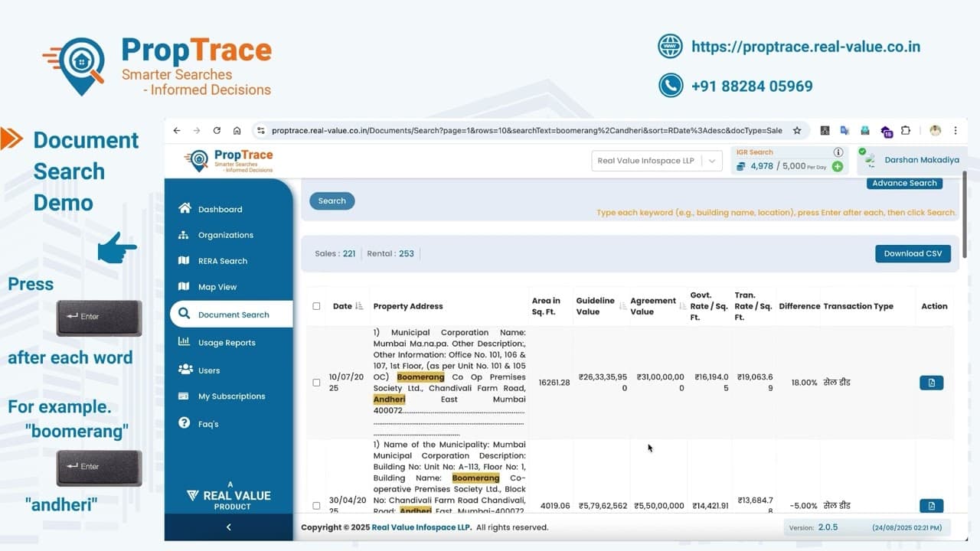Open document for 30/04/2025 row action
The image size is (980, 551).
point(931,506)
